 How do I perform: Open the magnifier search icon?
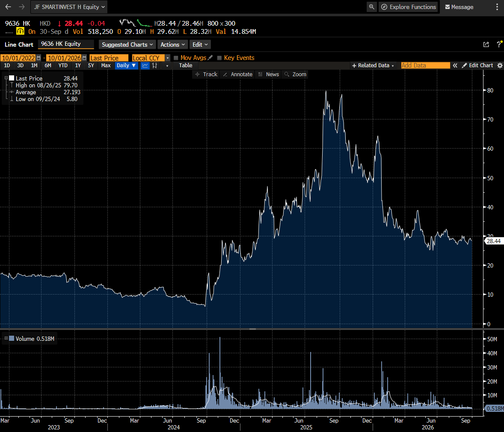coord(371,7)
